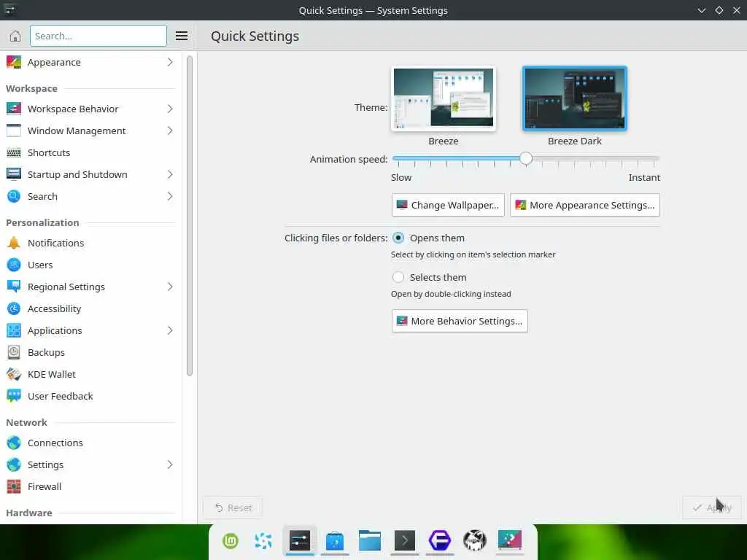Open the Shortcuts settings entry
Image resolution: width=747 pixels, height=560 pixels.
(x=90, y=152)
